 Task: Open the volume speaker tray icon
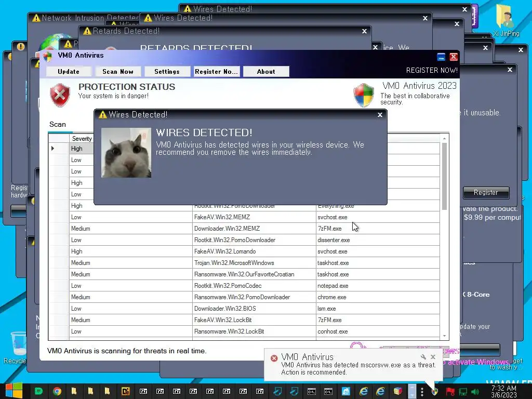(475, 392)
